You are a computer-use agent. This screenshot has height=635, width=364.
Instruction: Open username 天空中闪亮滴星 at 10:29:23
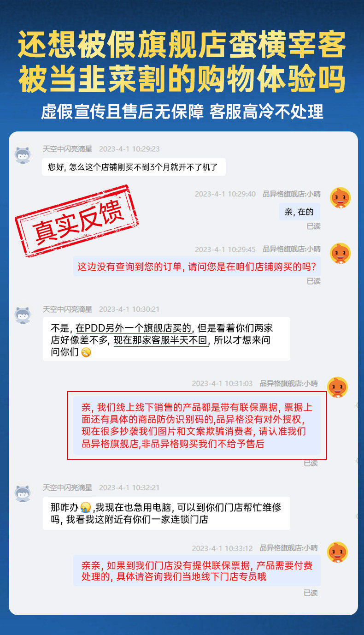coord(68,149)
